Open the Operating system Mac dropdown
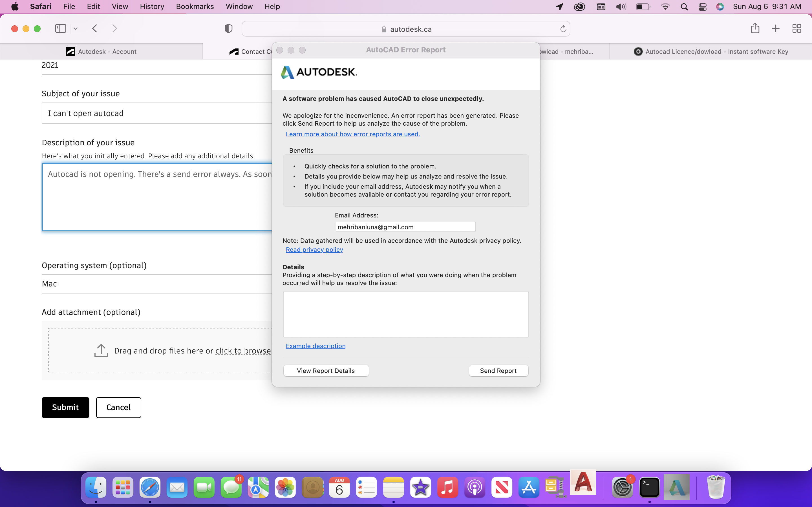 (156, 284)
